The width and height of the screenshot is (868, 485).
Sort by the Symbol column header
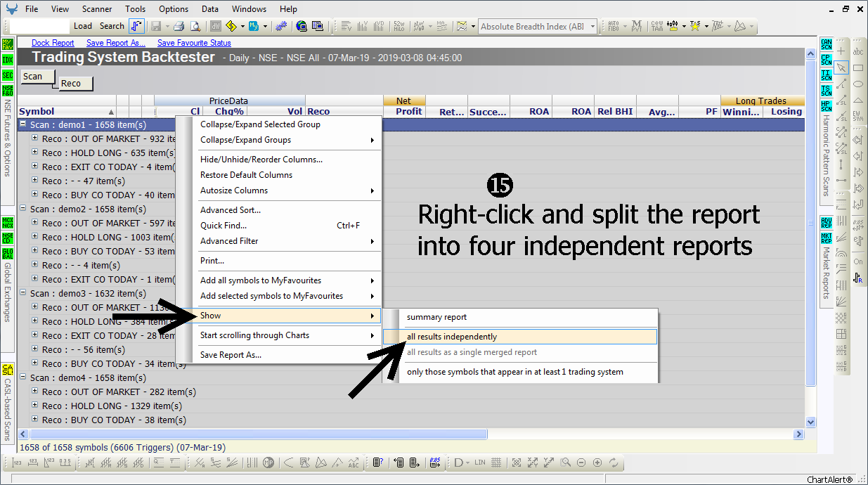tap(67, 111)
